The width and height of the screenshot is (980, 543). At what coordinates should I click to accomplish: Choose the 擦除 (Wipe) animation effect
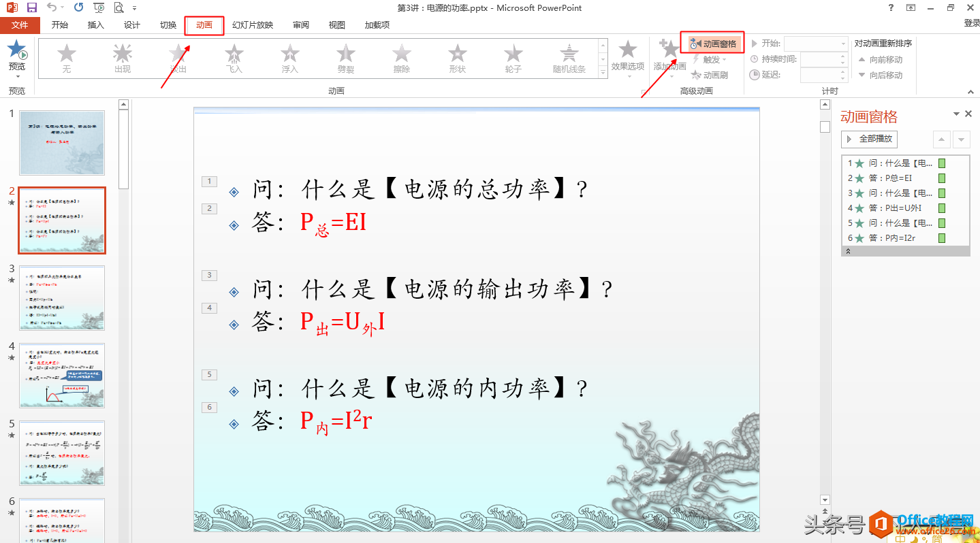click(402, 59)
